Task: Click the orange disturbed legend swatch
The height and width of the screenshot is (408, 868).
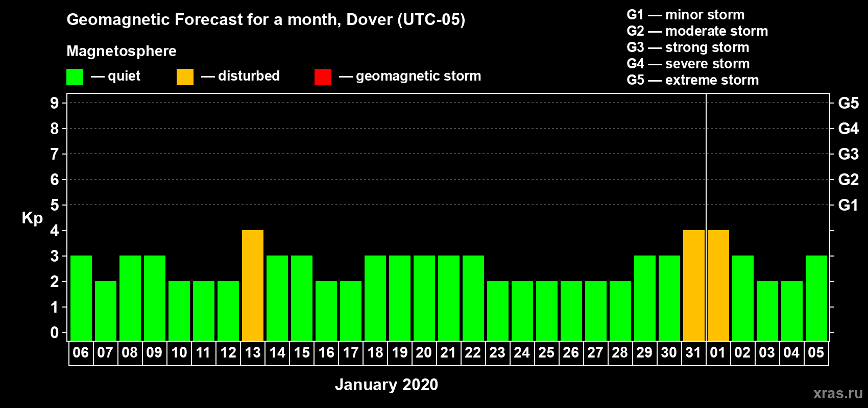Action: click(185, 77)
